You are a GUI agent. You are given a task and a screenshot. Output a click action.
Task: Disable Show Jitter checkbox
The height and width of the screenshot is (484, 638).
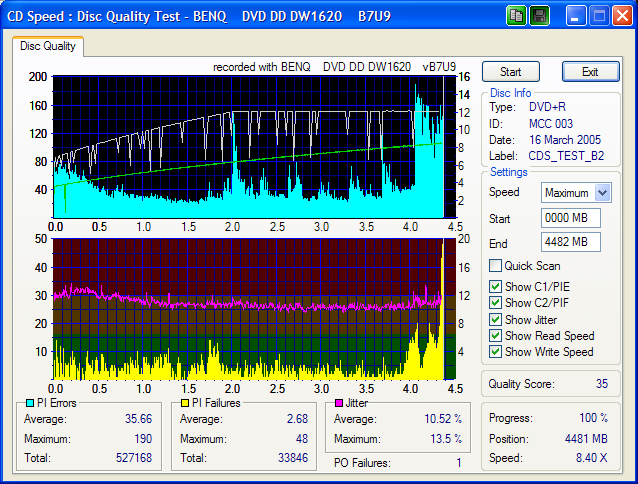[x=496, y=320]
